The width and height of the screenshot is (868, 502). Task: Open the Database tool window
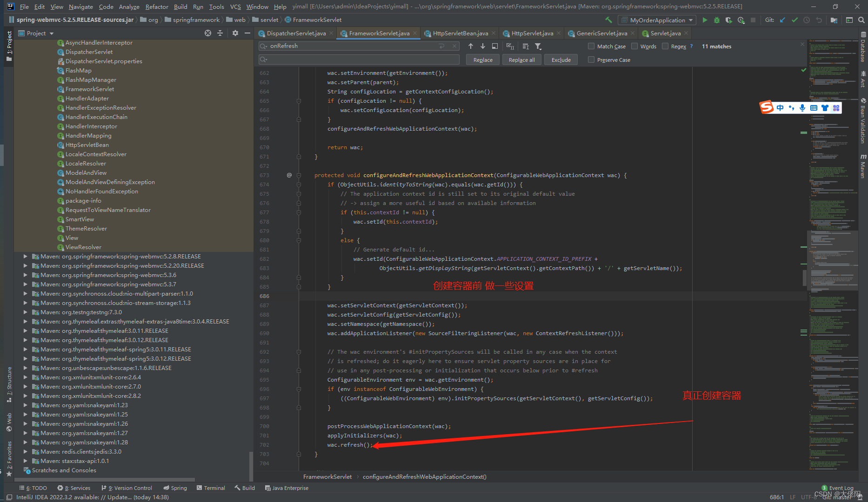pyautogui.click(x=863, y=47)
